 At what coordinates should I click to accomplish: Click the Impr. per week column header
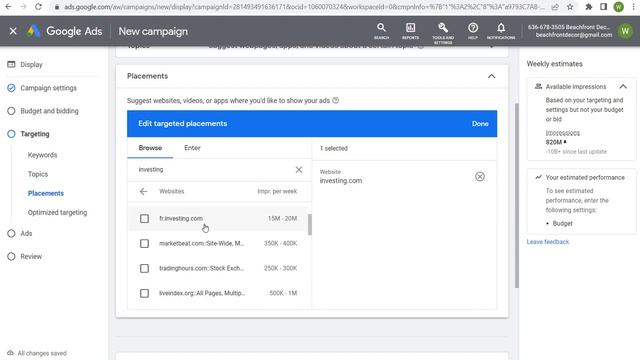[x=277, y=191]
